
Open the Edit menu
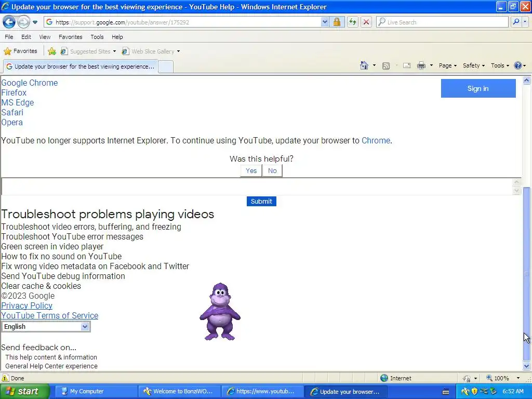[26, 37]
